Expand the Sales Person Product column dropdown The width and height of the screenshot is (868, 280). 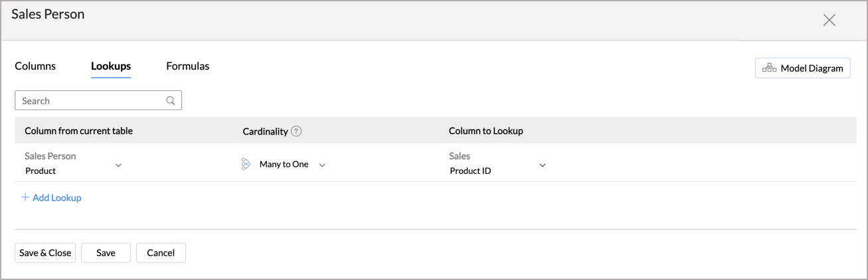118,165
